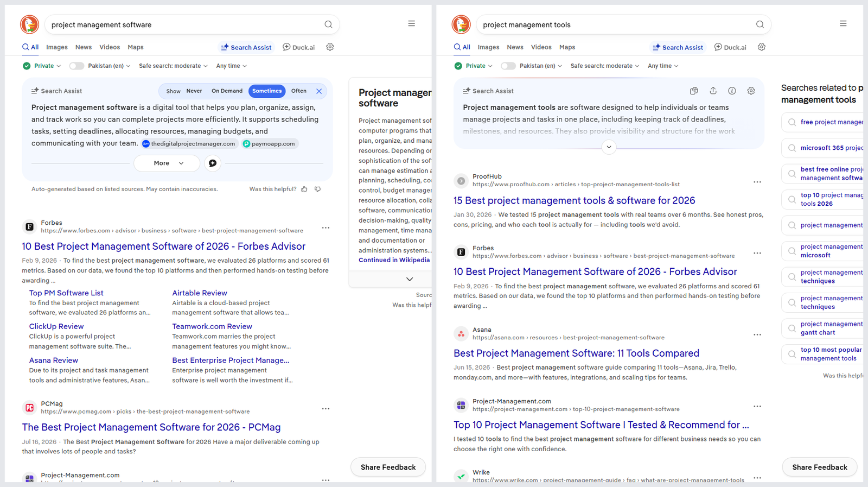This screenshot has height=487, width=868.
Task: Open thedigitalprojectmanager.com source chip
Action: 189,144
